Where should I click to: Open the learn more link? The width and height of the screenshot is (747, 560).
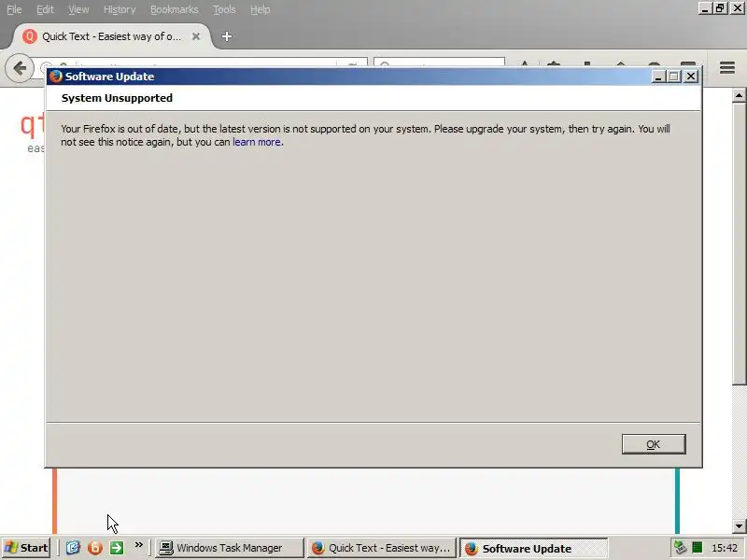click(256, 142)
